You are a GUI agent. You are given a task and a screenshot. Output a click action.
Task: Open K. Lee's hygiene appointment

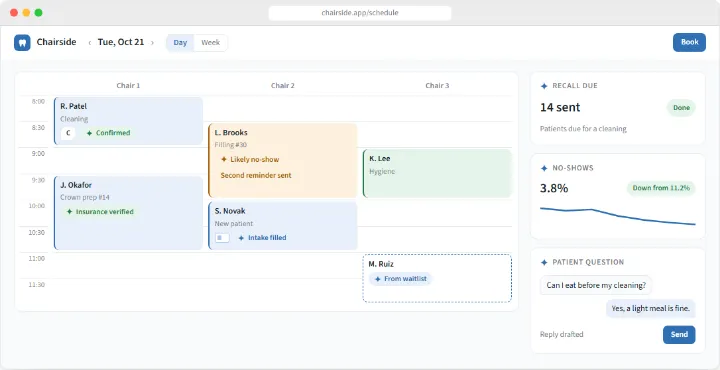coord(437,173)
